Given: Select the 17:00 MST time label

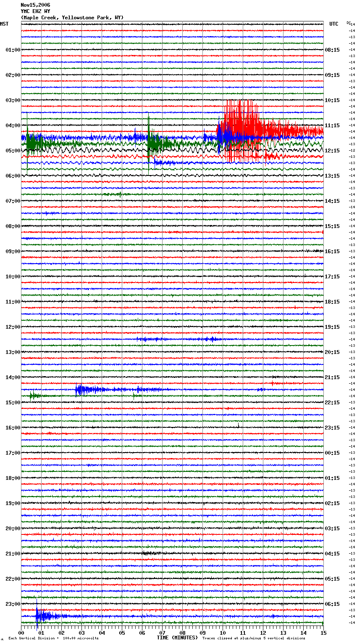Looking at the screenshot, I should (x=13, y=453).
